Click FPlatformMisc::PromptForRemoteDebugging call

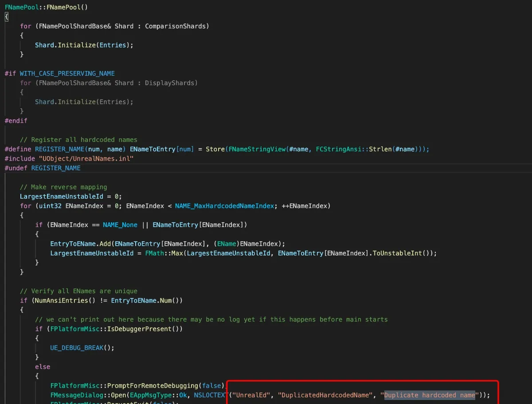pos(124,385)
